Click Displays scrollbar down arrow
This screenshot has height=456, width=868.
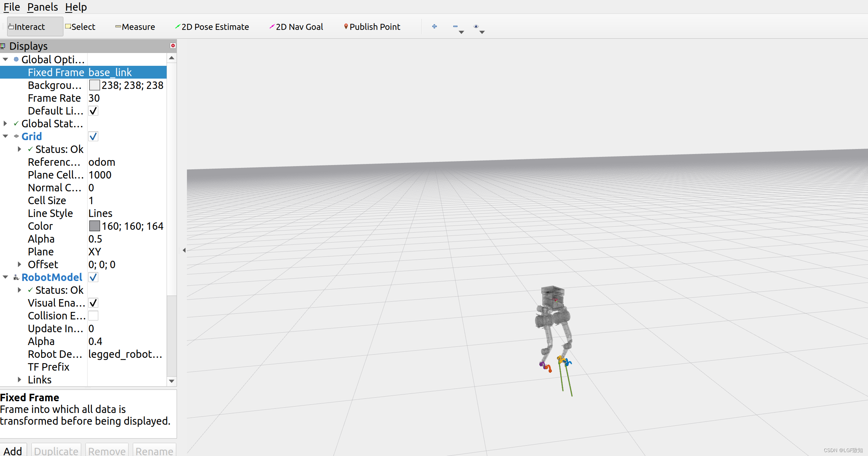click(x=172, y=381)
